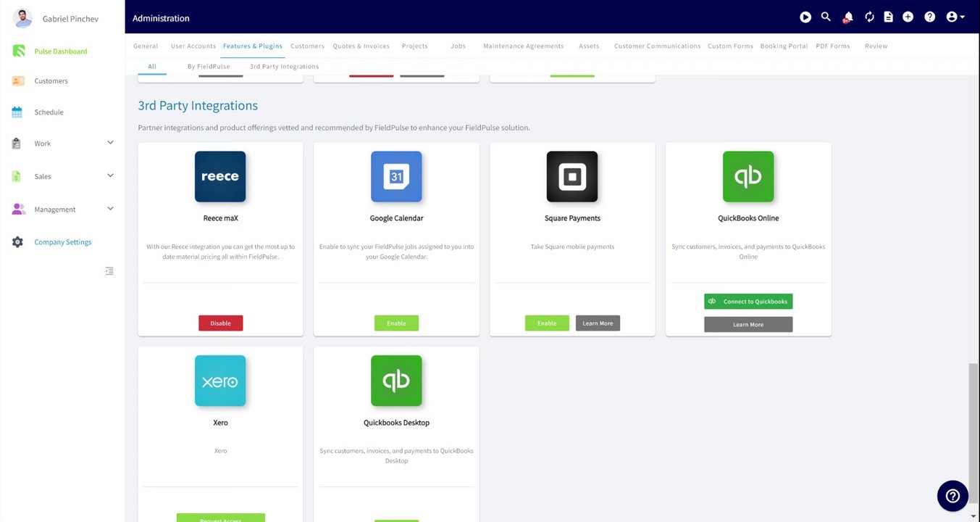Click the Customers sidebar icon
The height and width of the screenshot is (522, 980).
pyautogui.click(x=18, y=80)
